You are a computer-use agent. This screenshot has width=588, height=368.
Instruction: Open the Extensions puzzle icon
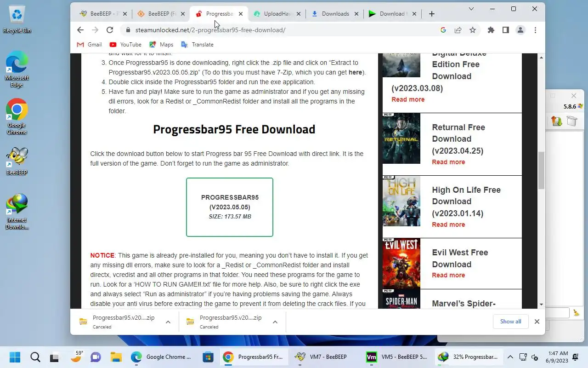click(x=491, y=30)
